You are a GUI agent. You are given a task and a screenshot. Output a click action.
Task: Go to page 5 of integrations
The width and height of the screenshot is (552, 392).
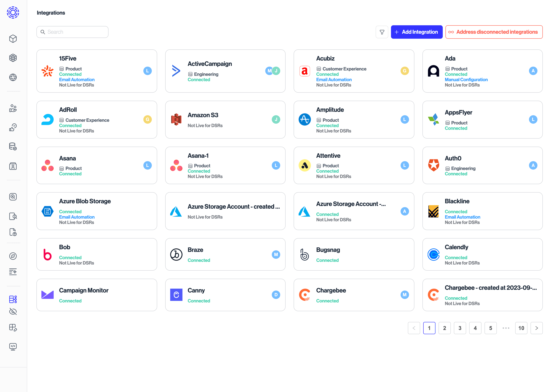(x=491, y=328)
